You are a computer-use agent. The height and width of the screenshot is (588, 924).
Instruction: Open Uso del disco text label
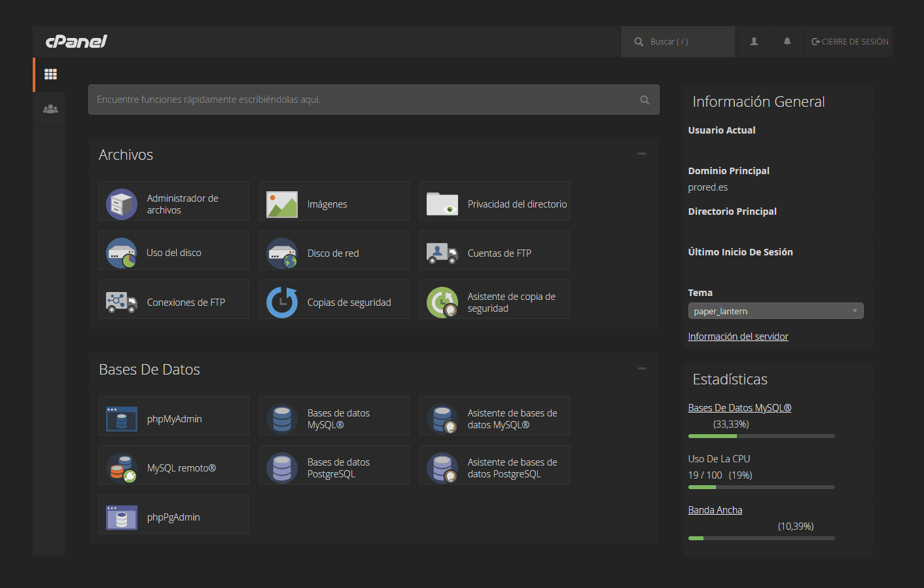[x=174, y=253]
